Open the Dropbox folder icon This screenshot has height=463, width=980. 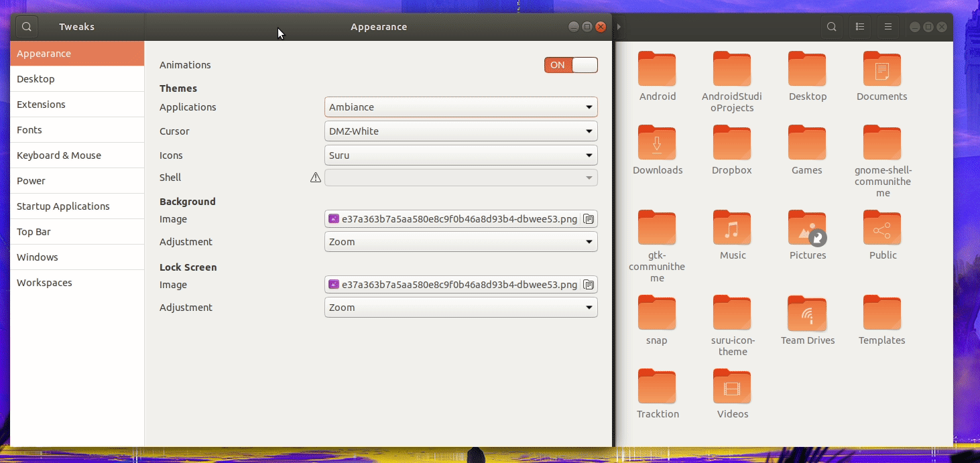coord(732,142)
